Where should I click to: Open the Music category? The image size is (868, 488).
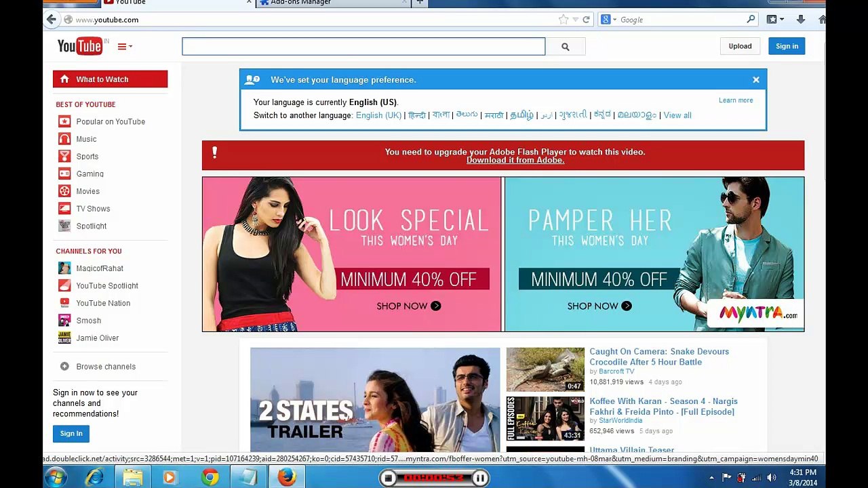[86, 139]
